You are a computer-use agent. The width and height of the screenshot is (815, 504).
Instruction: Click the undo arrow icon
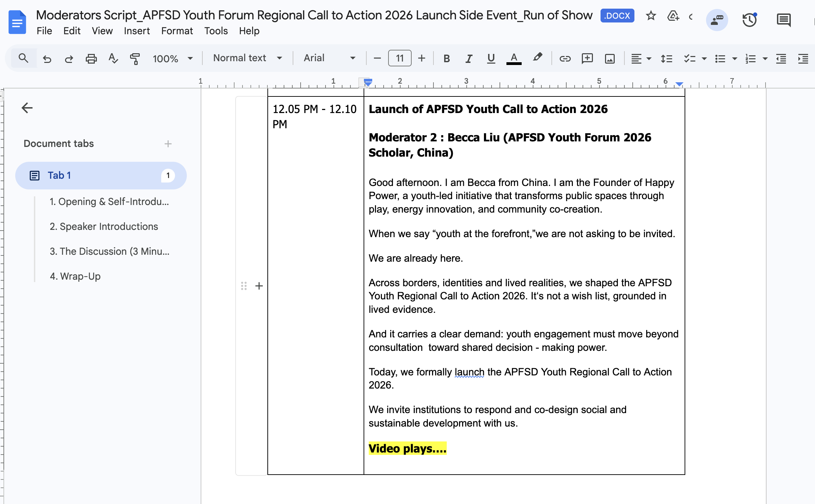(x=47, y=58)
